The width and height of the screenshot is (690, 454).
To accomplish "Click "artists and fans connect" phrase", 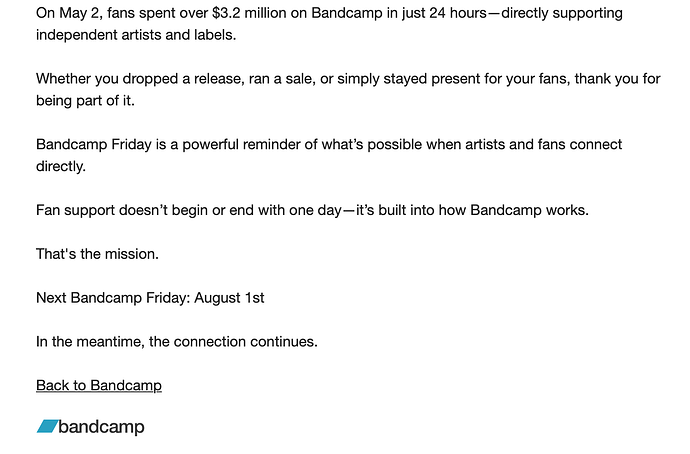I will pyautogui.click(x=543, y=145).
